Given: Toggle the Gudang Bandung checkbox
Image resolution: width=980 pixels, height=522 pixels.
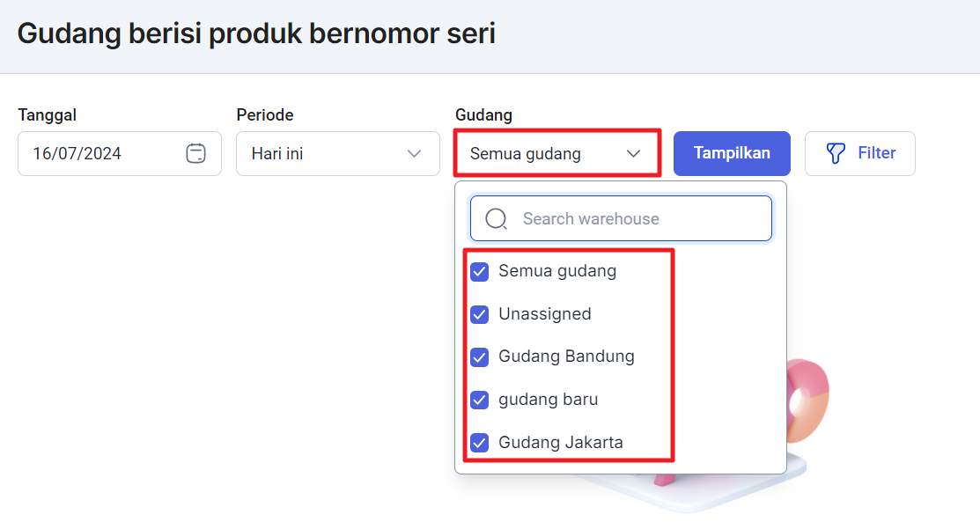Looking at the screenshot, I should pos(479,357).
